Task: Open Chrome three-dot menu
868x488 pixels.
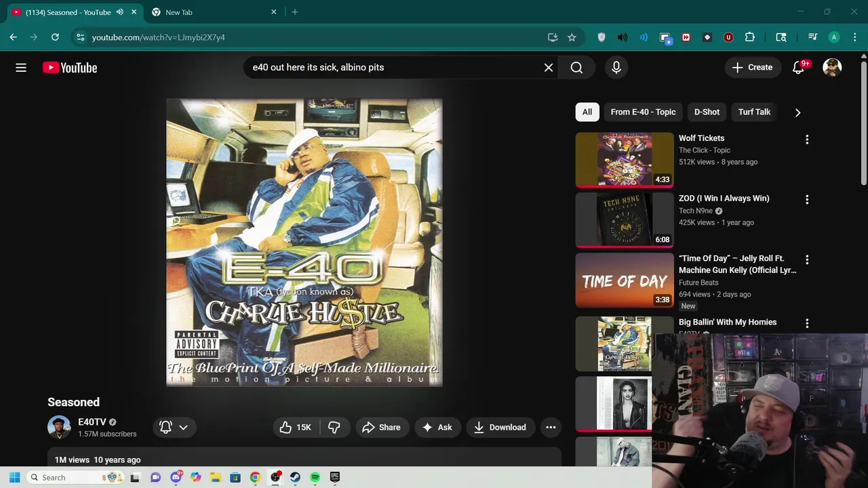Action: [854, 37]
